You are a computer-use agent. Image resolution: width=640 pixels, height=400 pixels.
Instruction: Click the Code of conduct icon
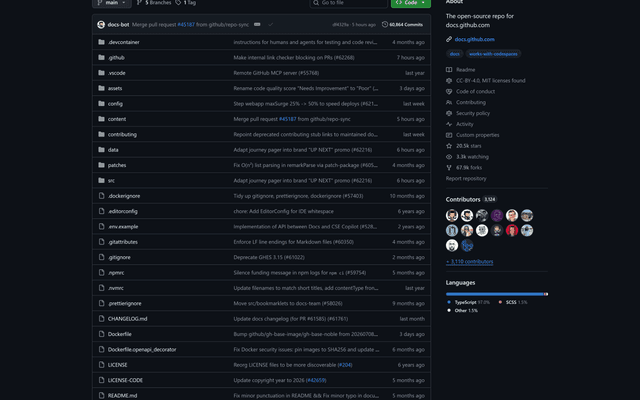click(449, 91)
